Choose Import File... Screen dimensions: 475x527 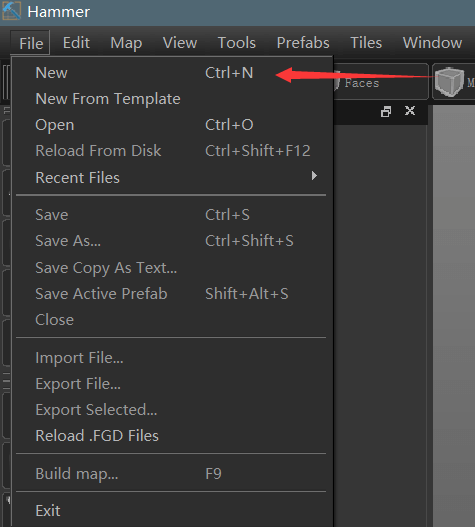click(x=171, y=358)
